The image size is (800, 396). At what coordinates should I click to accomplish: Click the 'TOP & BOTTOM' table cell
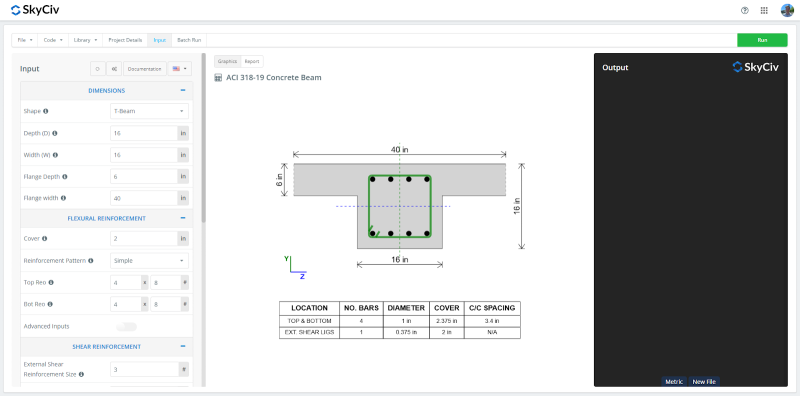click(309, 321)
